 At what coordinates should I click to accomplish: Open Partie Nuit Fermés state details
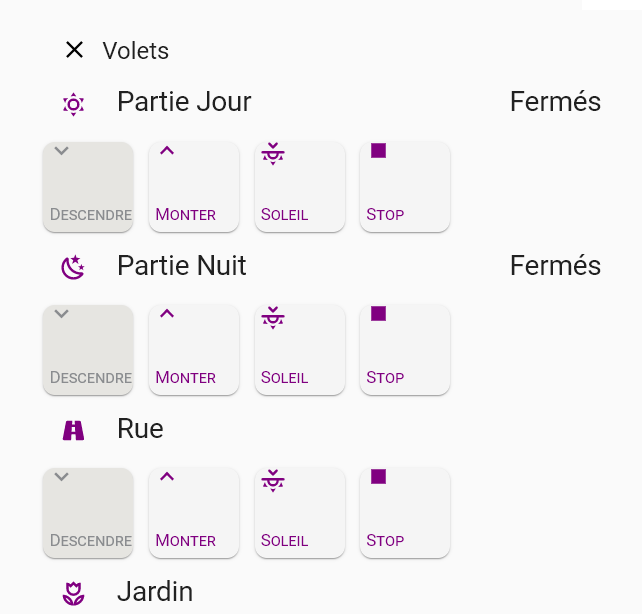[x=555, y=265]
